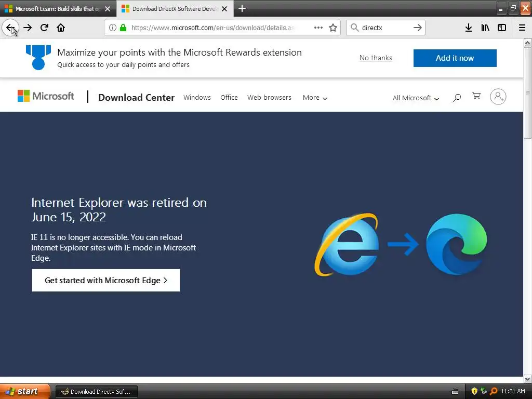Go to Download Center heading link
The width and height of the screenshot is (532, 399).
pos(137,98)
